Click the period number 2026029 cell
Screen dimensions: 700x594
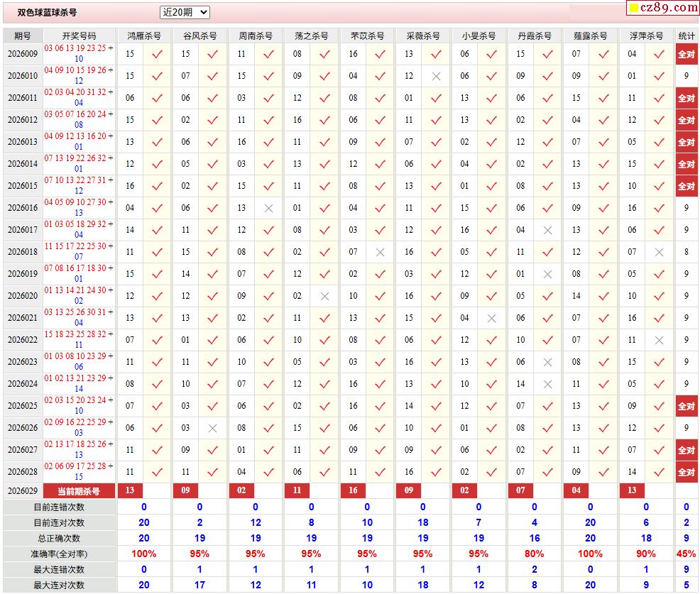(x=23, y=491)
